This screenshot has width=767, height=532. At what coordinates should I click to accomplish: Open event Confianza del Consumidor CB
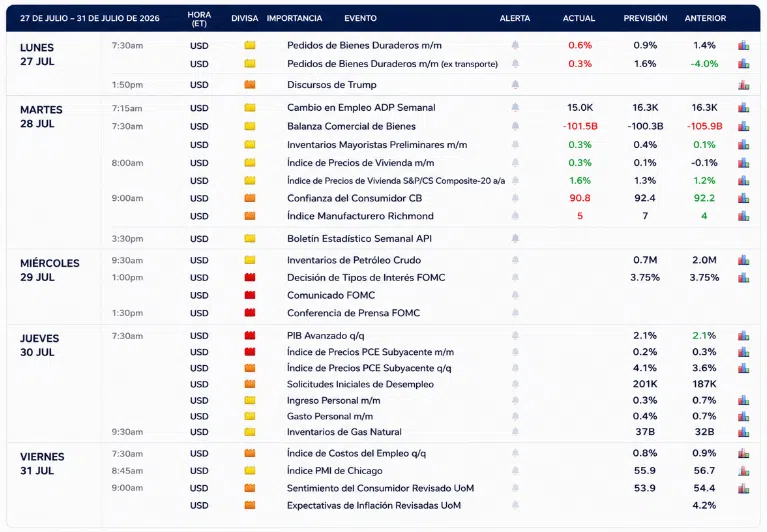[355, 198]
